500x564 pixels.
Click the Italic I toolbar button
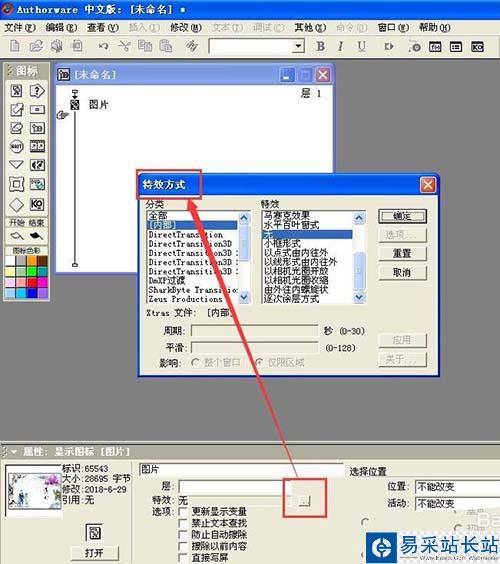tap(340, 46)
